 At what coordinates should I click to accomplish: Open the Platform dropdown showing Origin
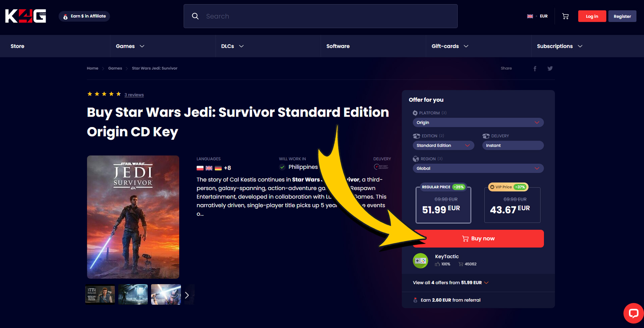(478, 123)
